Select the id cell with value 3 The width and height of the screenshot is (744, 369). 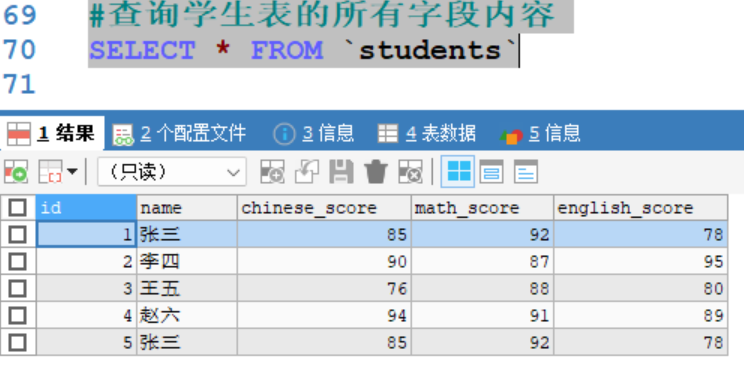click(x=86, y=288)
